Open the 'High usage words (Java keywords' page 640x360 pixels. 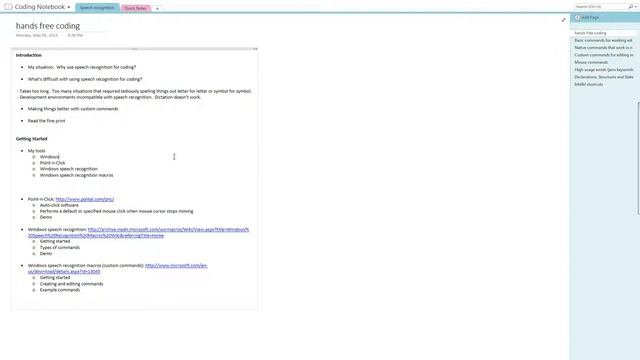tap(603, 70)
